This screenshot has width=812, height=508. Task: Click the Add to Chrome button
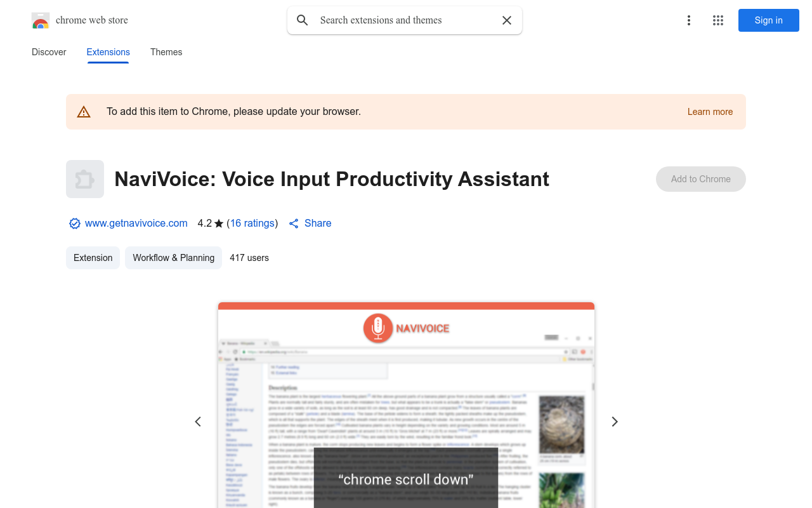click(701, 179)
